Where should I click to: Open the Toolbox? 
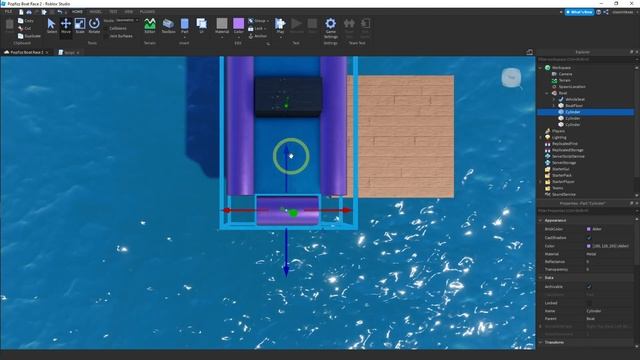point(168,26)
